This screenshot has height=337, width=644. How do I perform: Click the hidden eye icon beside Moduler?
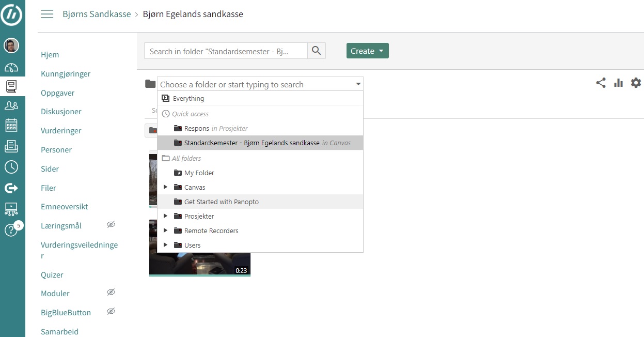111,293
